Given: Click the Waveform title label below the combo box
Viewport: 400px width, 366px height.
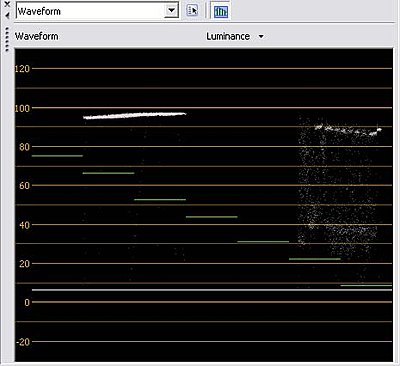Looking at the screenshot, I should pyautogui.click(x=37, y=36).
